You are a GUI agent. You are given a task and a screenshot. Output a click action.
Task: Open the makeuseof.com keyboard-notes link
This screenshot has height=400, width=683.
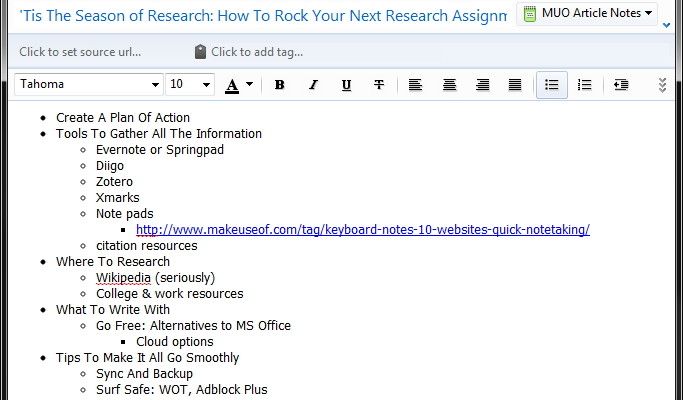tap(363, 230)
